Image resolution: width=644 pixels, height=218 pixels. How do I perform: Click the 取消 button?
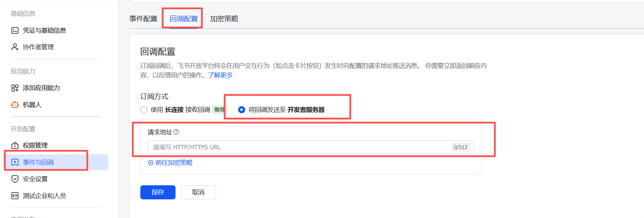pyautogui.click(x=198, y=192)
